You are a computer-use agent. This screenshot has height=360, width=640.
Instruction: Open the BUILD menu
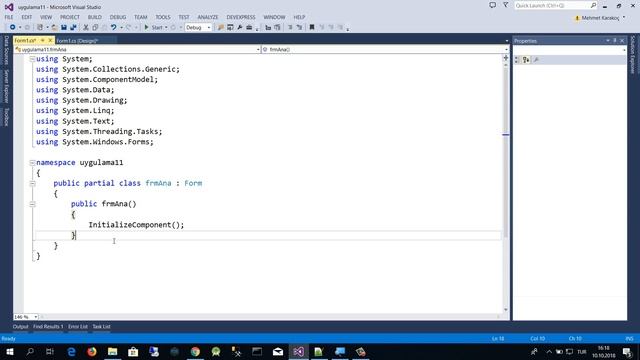click(x=95, y=17)
